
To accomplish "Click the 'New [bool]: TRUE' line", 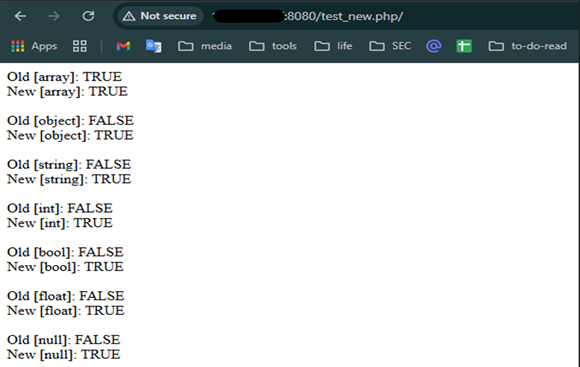I will [x=65, y=267].
